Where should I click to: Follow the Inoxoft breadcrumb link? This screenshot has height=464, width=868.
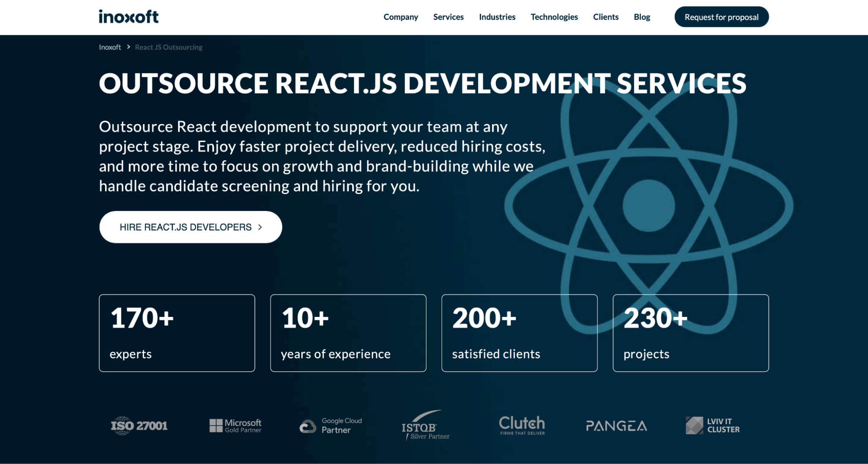click(109, 47)
